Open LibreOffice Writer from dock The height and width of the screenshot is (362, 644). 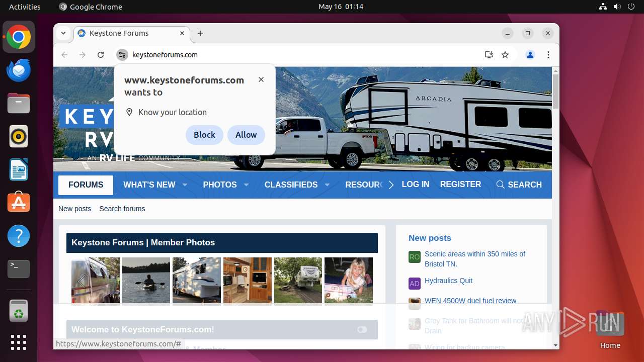point(19,169)
